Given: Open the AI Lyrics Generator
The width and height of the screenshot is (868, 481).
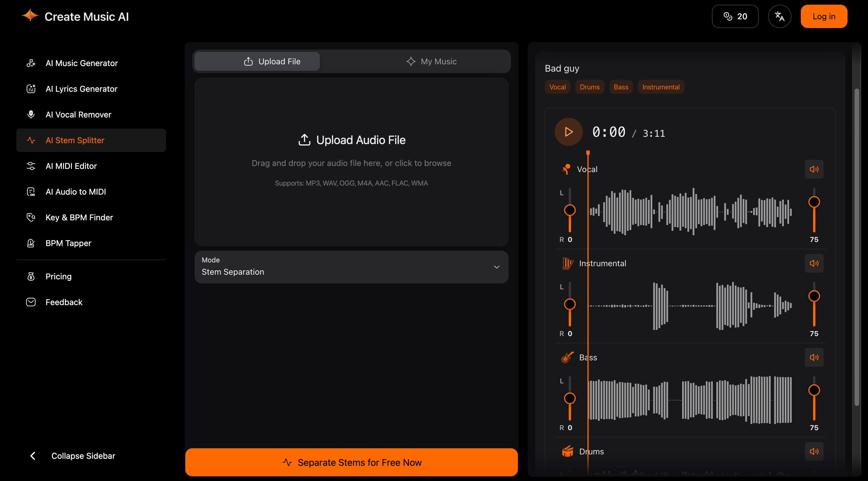Looking at the screenshot, I should pyautogui.click(x=81, y=89).
